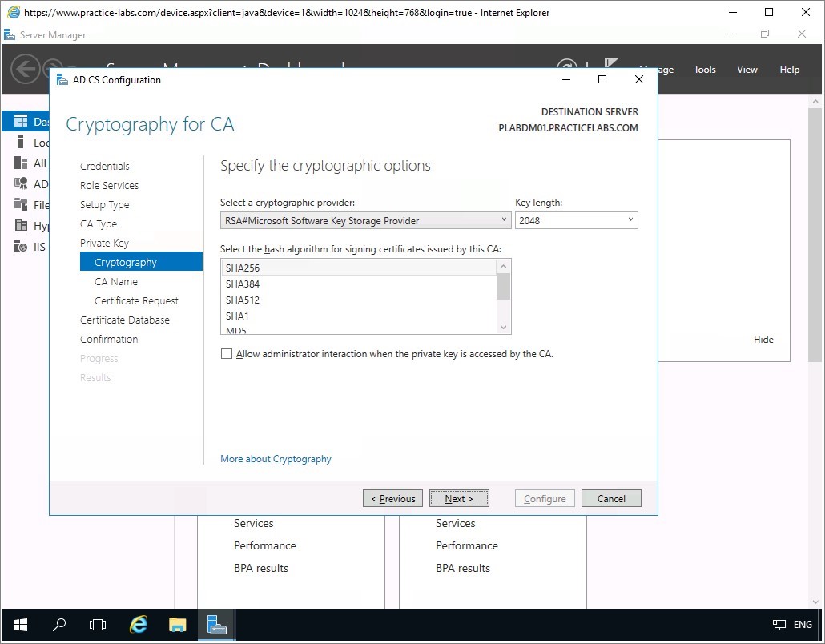Image resolution: width=825 pixels, height=644 pixels.
Task: Open Task View on taskbar
Action: coord(98,625)
